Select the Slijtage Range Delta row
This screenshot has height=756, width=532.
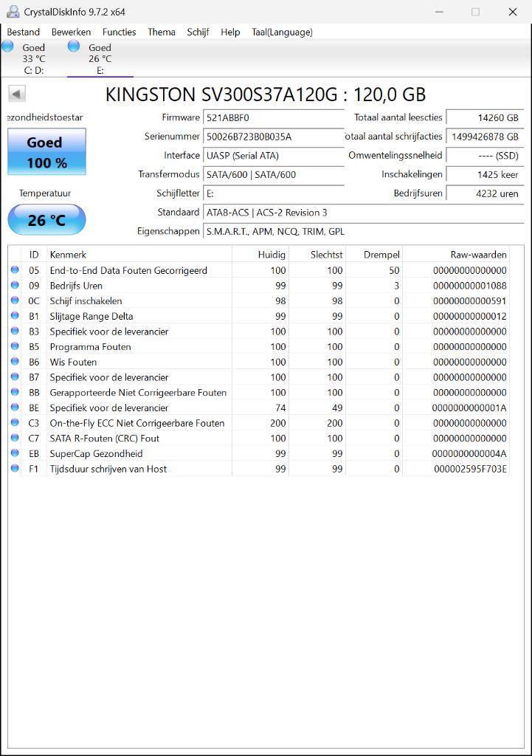(259, 316)
